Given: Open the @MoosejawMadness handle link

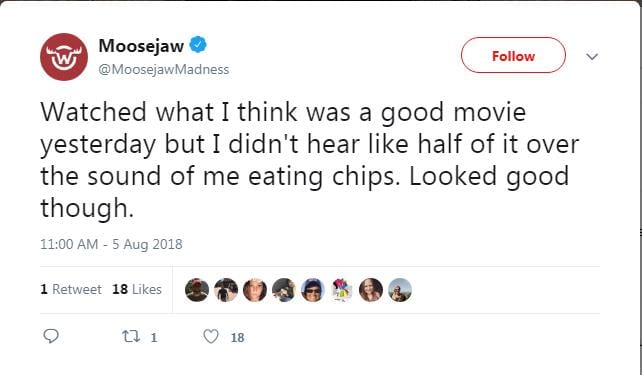Looking at the screenshot, I should coord(164,70).
